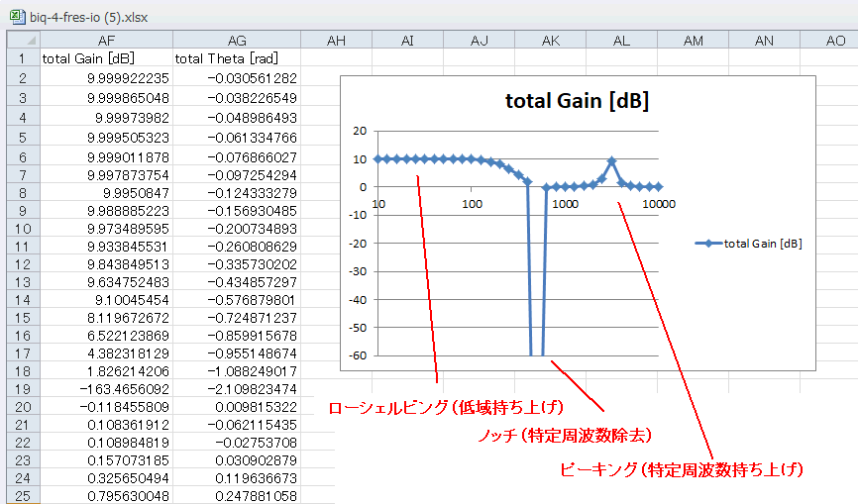This screenshot has height=504, width=858.
Task: Click cell containing 9.9950847
Action: (x=106, y=193)
